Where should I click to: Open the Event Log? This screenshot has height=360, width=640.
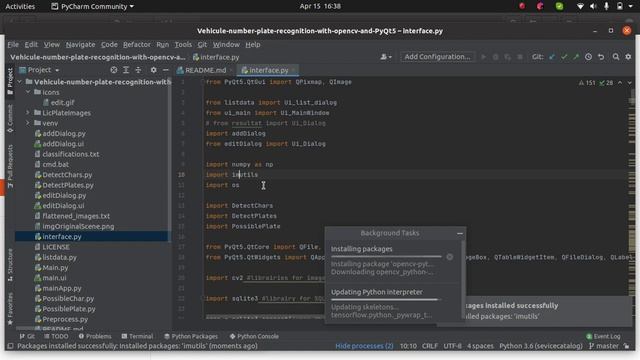pos(603,336)
